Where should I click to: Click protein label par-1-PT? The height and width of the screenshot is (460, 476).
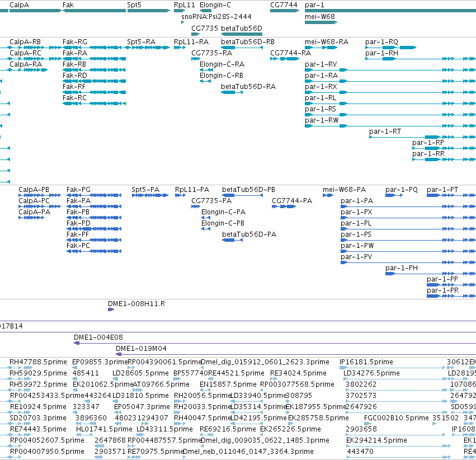[442, 190]
